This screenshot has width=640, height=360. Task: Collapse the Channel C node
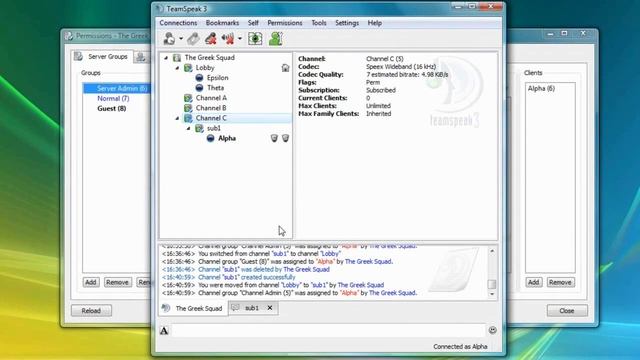pos(177,118)
